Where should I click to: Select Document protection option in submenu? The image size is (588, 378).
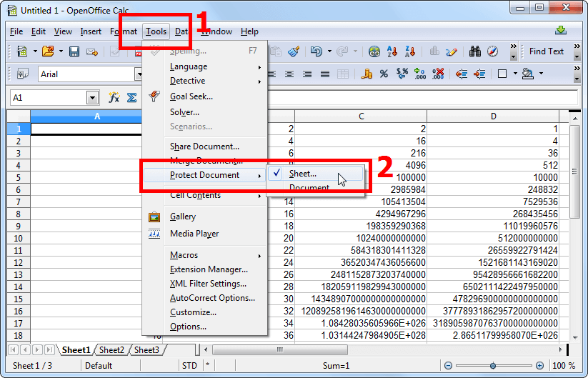(x=309, y=188)
